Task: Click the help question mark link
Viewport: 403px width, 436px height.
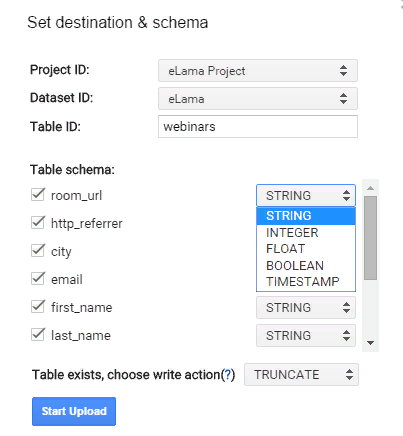Action: click(228, 375)
